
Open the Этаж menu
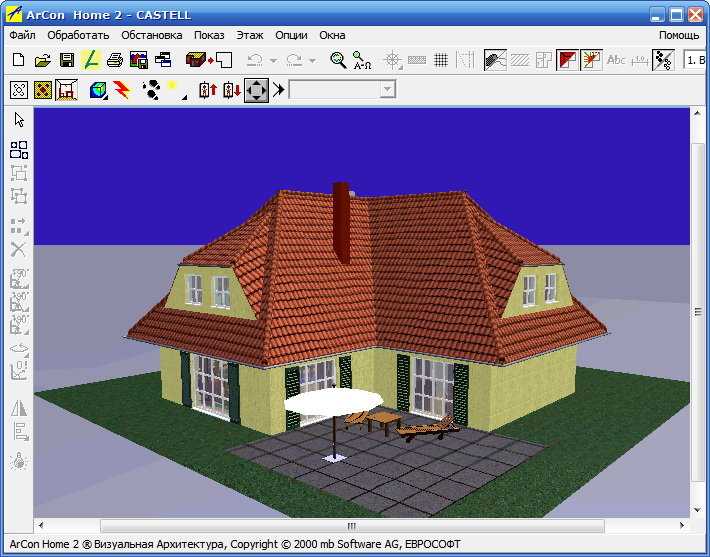pyautogui.click(x=249, y=35)
